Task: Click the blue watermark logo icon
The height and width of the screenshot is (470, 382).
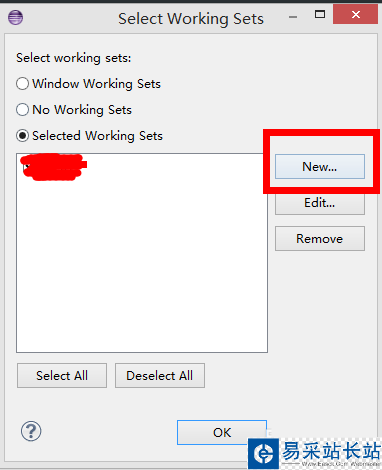Action: [x=264, y=454]
